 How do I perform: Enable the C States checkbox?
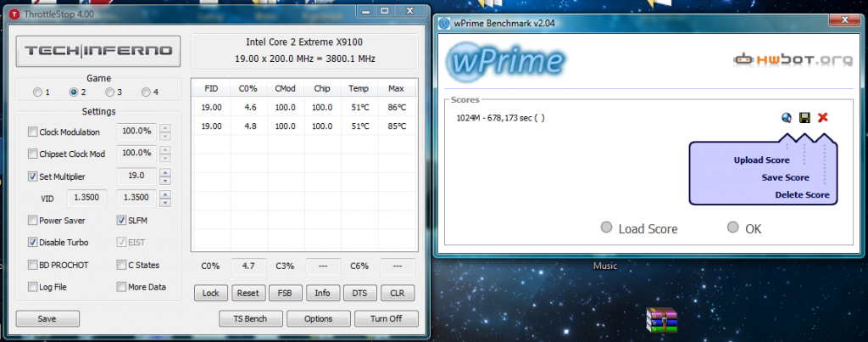click(121, 265)
